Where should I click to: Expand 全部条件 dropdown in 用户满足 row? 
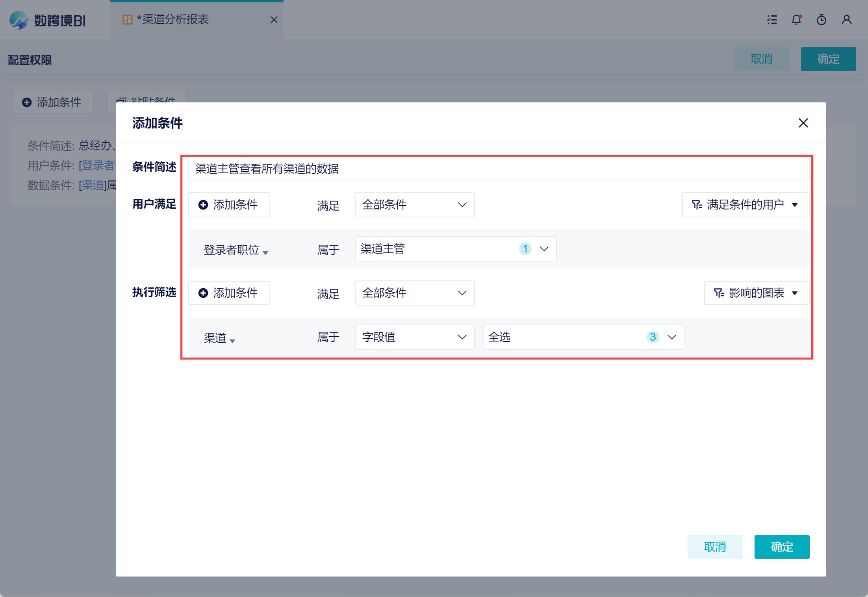(415, 205)
